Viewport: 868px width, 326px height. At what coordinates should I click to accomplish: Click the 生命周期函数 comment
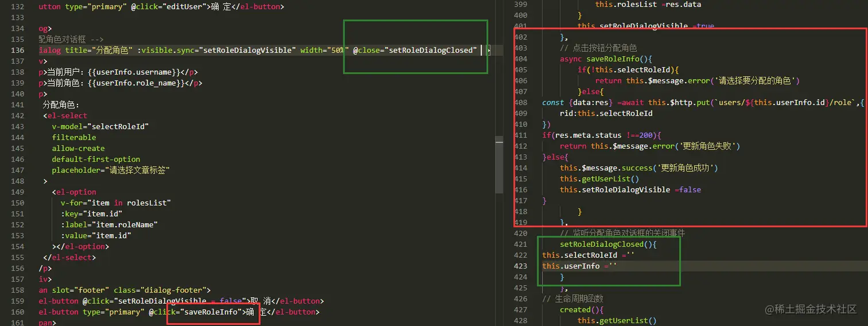click(x=573, y=298)
